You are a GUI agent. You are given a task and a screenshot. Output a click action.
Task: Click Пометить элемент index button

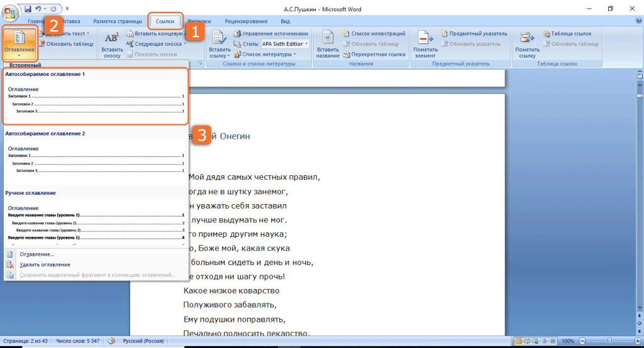coord(425,45)
